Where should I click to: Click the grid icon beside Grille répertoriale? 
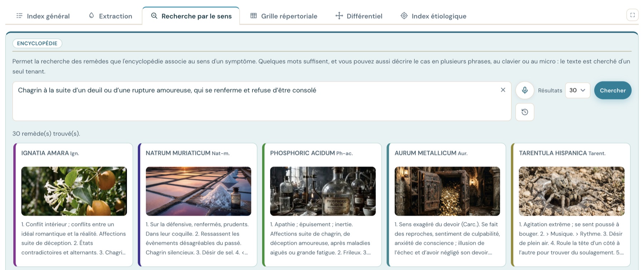click(x=254, y=16)
